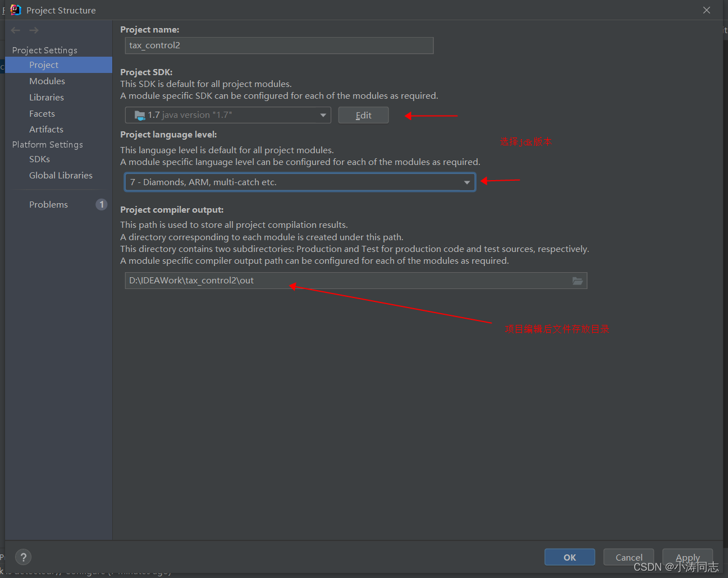Click the Project Settings heading
Viewport: 728px width, 578px height.
tap(45, 51)
